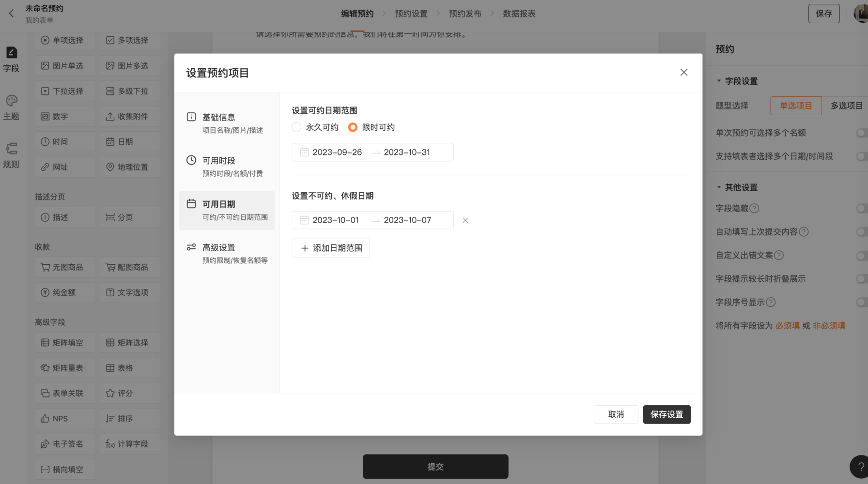This screenshot has height=484, width=868.
Task: Toggle 单次预约可选择多个名额 switch
Action: (862, 133)
